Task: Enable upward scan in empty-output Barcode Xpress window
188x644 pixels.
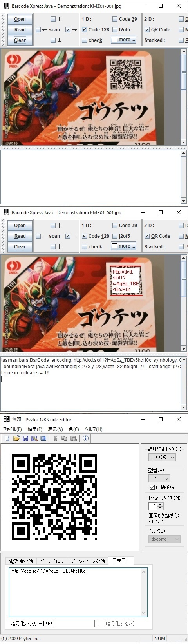Action: tap(53, 19)
